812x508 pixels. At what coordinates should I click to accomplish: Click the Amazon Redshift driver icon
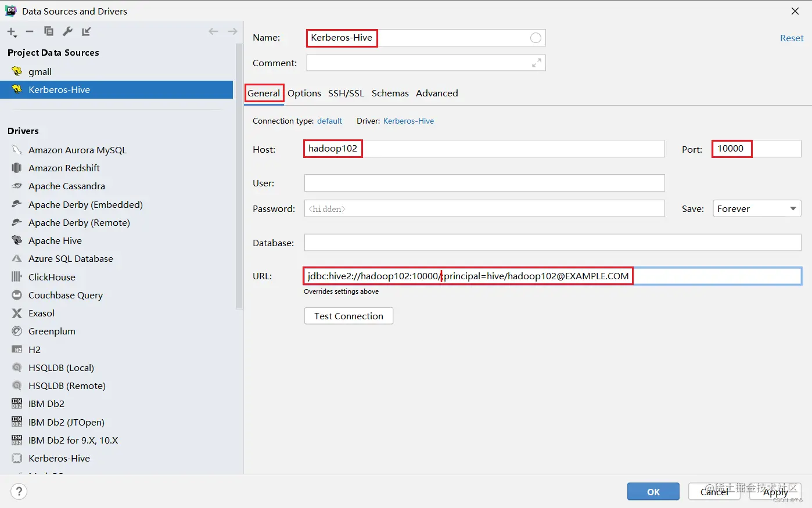(x=17, y=168)
